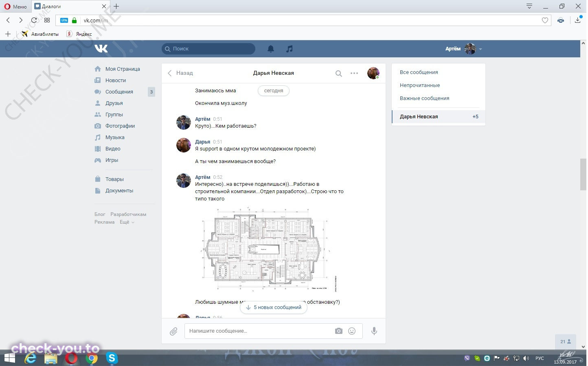This screenshot has width=588, height=366.
Task: Jump to 5 новых сообщений
Action: 274,307
